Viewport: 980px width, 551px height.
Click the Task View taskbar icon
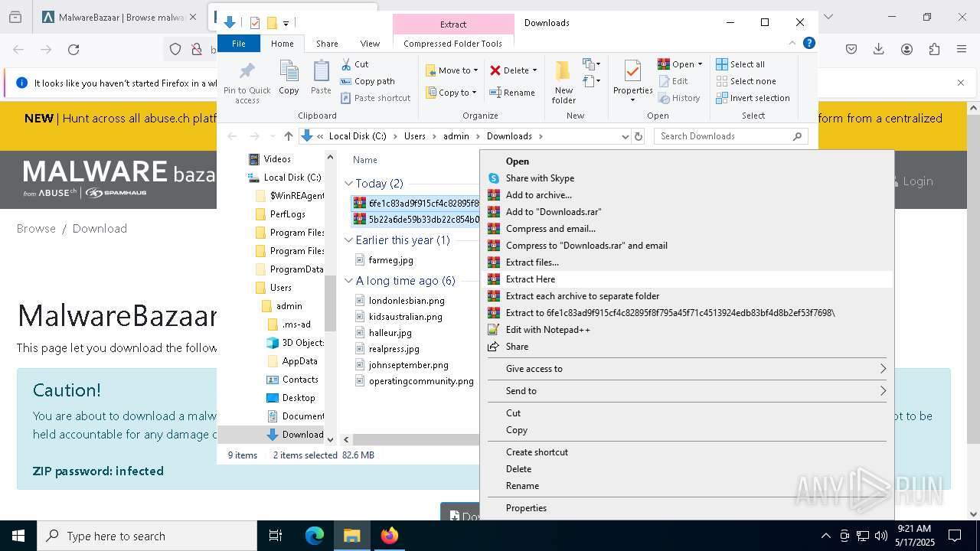[276, 536]
